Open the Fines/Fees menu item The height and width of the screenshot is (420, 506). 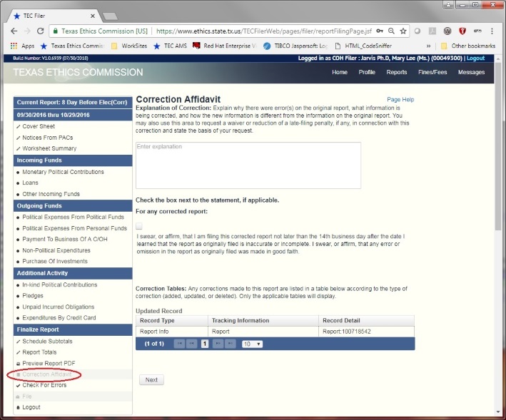click(x=432, y=72)
